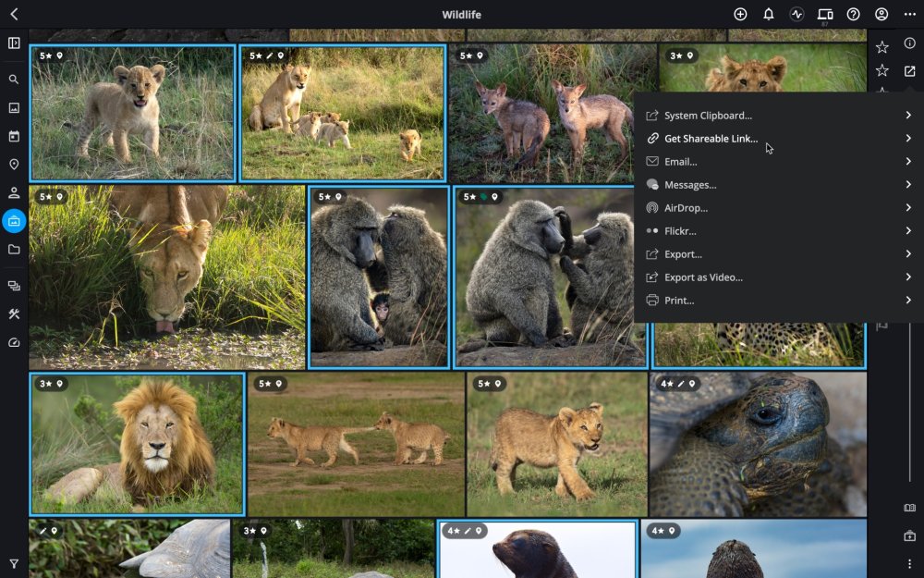Switch to the Folders view icon

(x=14, y=250)
